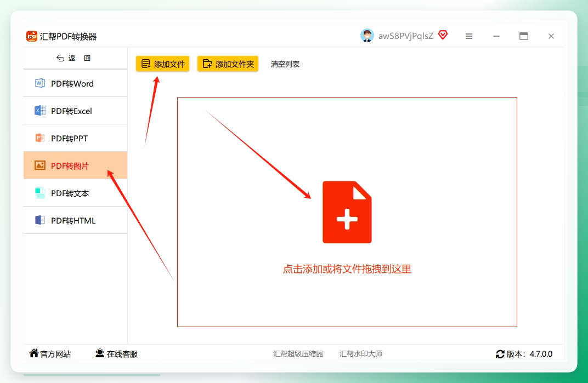588x383 pixels.
Task: Click the username awS8PVjPqlsZ
Action: [x=406, y=36]
